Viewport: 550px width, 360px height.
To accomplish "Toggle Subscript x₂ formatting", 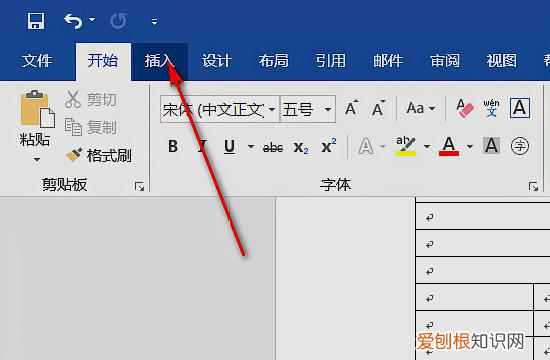I will pyautogui.click(x=301, y=147).
